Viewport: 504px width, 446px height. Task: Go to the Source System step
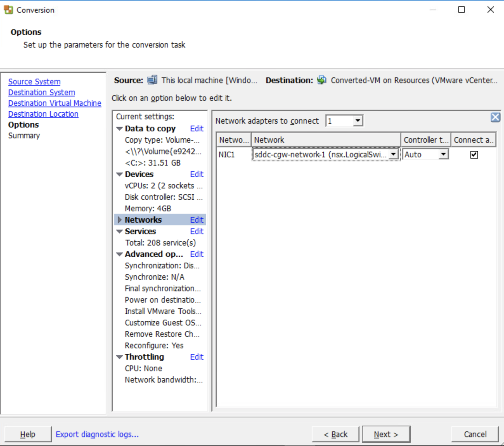click(x=34, y=82)
